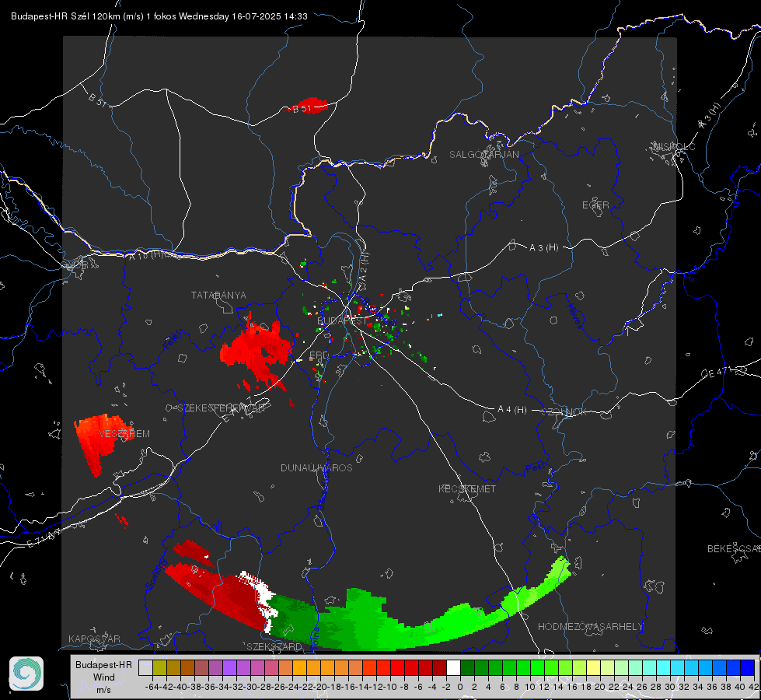761x700 pixels.
Task: Pick the yellow swatch in the wind legend
Action: (x=593, y=667)
